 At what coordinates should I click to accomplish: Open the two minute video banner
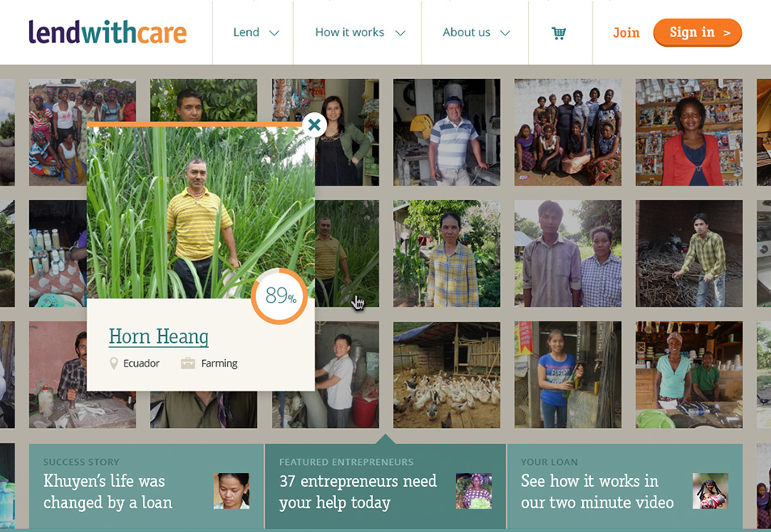[x=625, y=486]
